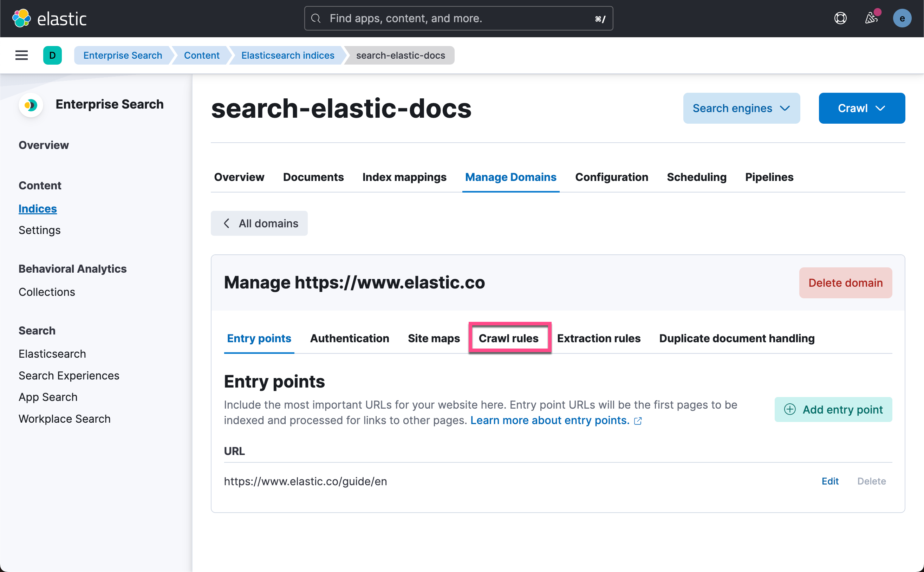Open the Site maps sub-tab
The height and width of the screenshot is (572, 924).
click(x=434, y=338)
